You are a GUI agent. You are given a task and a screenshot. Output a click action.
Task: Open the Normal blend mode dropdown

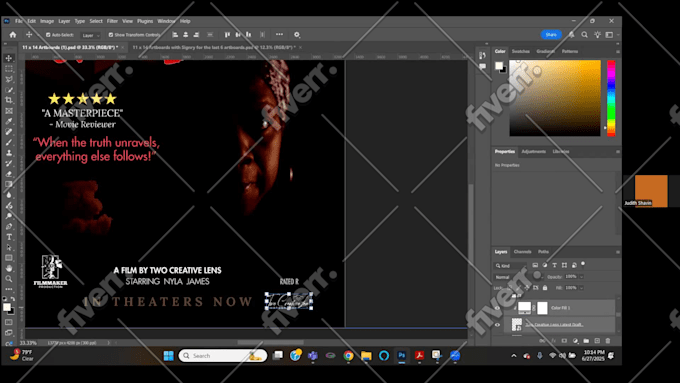519,277
